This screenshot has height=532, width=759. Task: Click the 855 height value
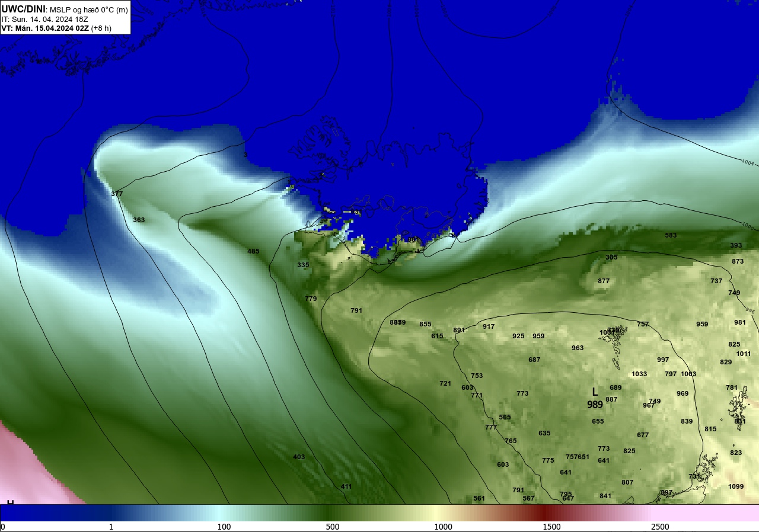click(x=425, y=324)
